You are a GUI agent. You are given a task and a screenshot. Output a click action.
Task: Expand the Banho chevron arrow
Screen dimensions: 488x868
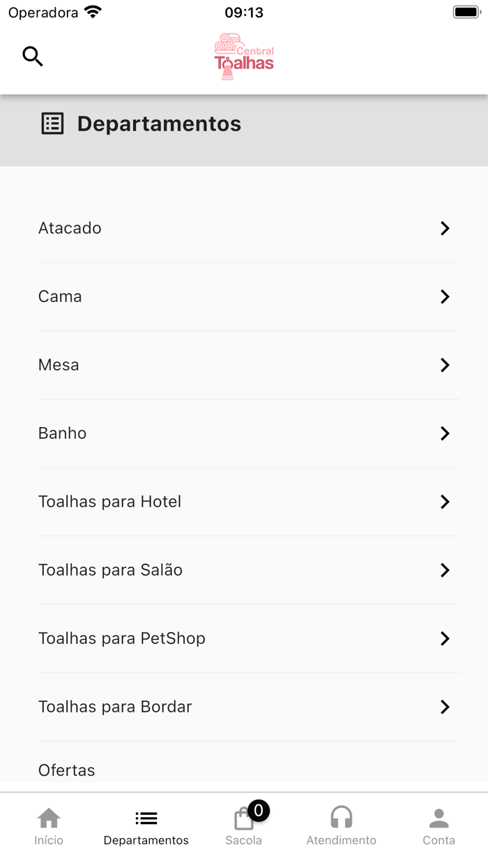(x=445, y=433)
